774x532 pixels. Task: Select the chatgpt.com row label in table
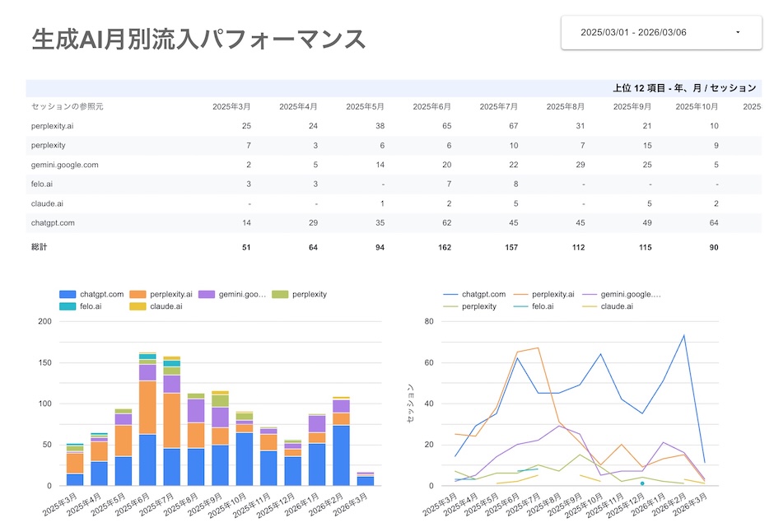click(x=53, y=223)
